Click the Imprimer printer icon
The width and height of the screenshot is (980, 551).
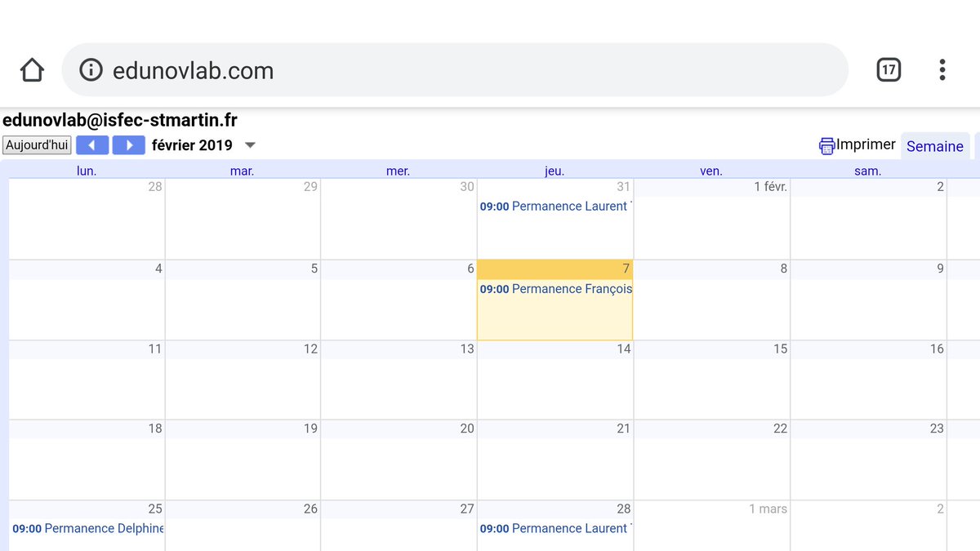[x=826, y=146]
